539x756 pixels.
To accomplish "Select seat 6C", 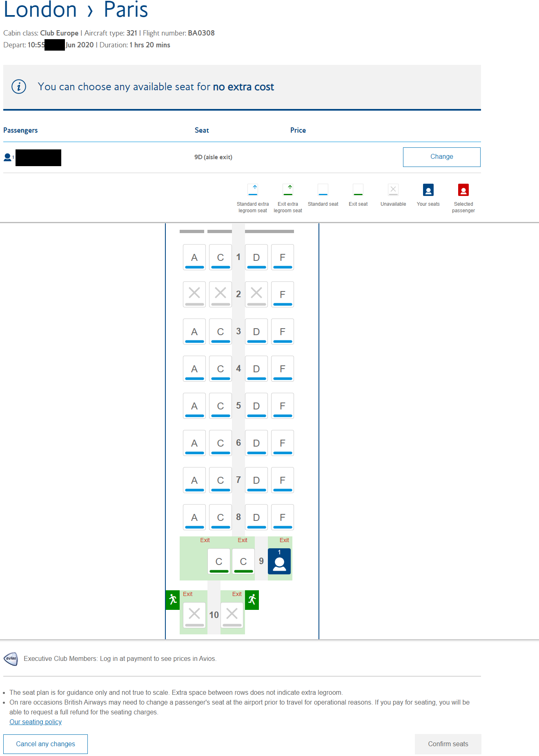I will pos(220,443).
